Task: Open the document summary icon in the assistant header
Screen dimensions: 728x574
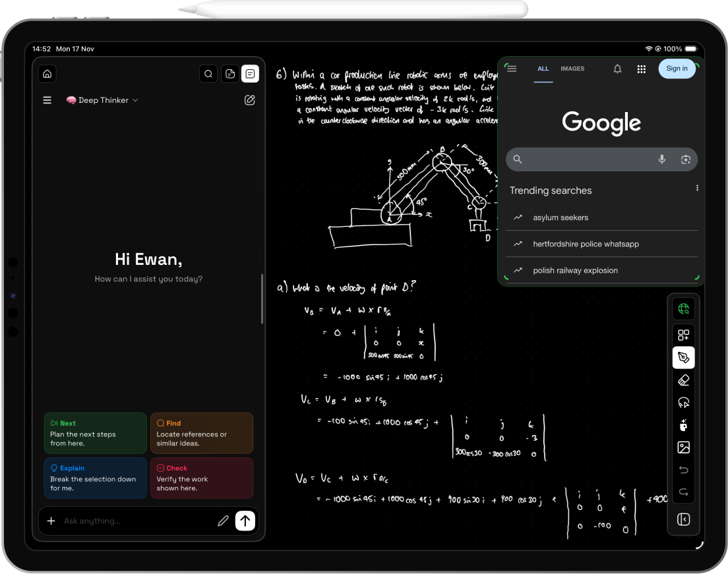Action: [x=230, y=74]
